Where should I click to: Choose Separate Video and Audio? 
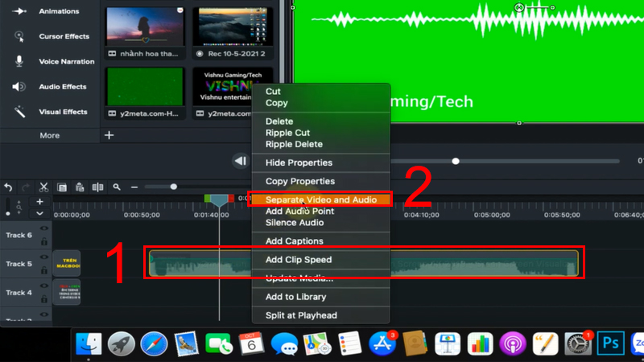pos(320,200)
